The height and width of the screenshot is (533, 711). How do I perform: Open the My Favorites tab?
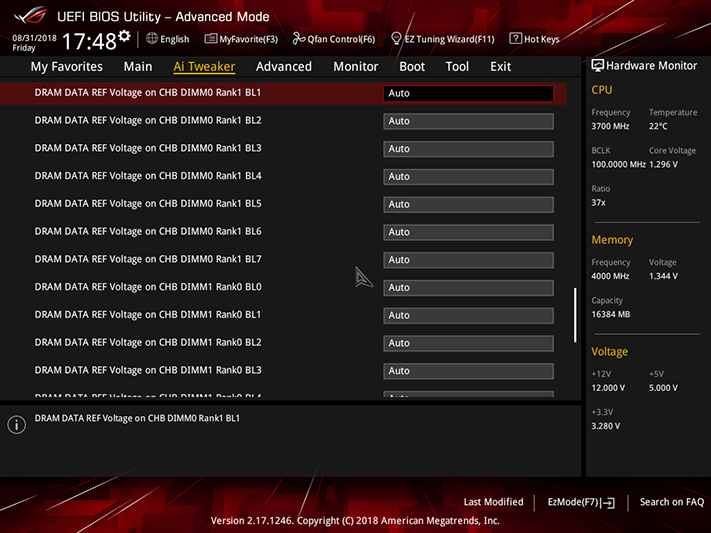[67, 67]
